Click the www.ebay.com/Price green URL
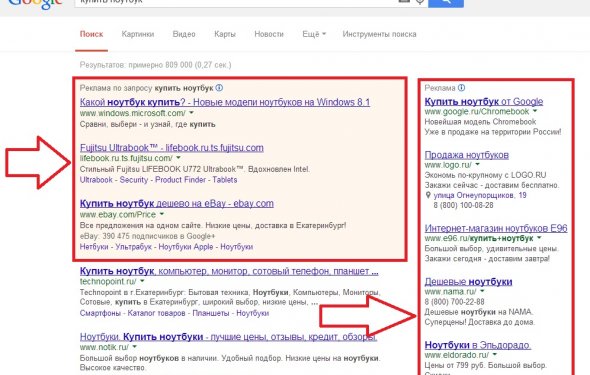Viewport: 590px width, 375px height. pyautogui.click(x=118, y=214)
